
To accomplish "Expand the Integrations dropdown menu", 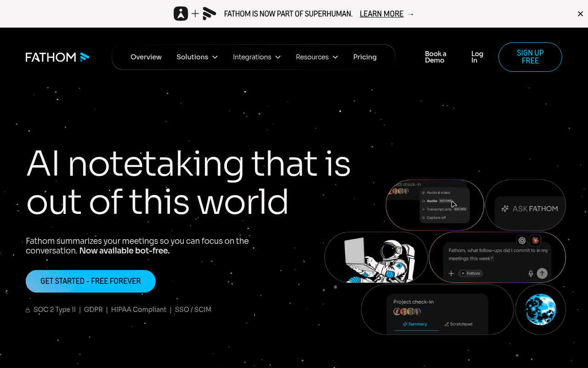I will click(x=257, y=57).
